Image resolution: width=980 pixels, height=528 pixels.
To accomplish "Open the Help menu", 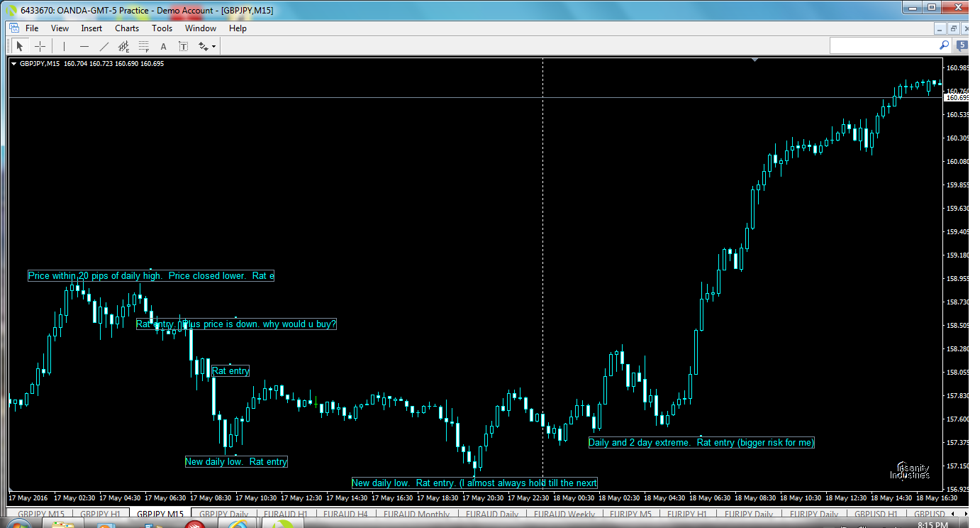I will [238, 28].
